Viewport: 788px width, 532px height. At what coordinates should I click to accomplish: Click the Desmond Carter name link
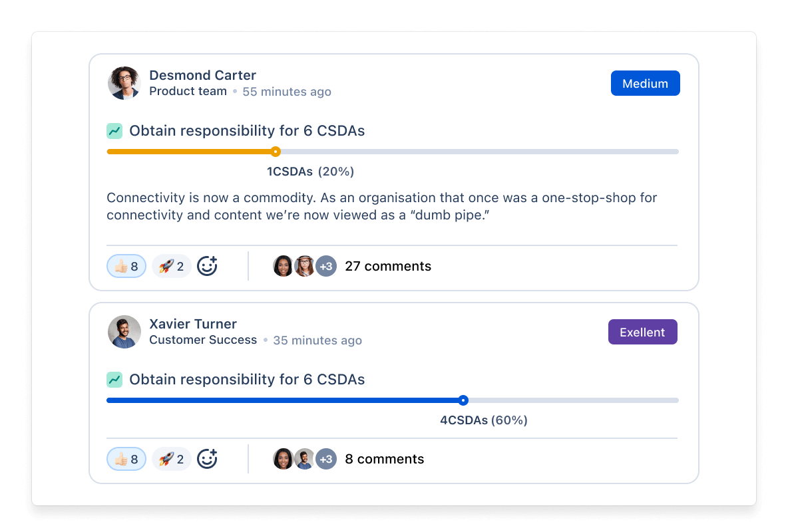click(x=202, y=75)
